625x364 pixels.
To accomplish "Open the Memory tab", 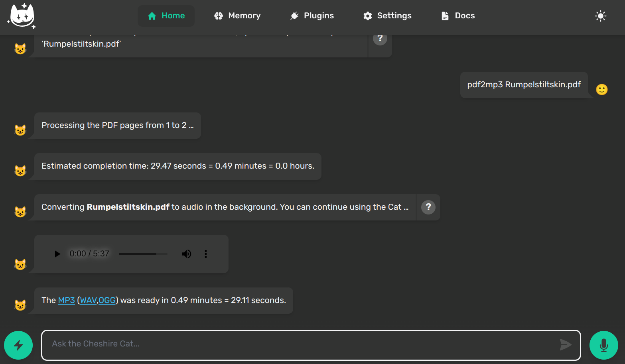I will [x=237, y=16].
